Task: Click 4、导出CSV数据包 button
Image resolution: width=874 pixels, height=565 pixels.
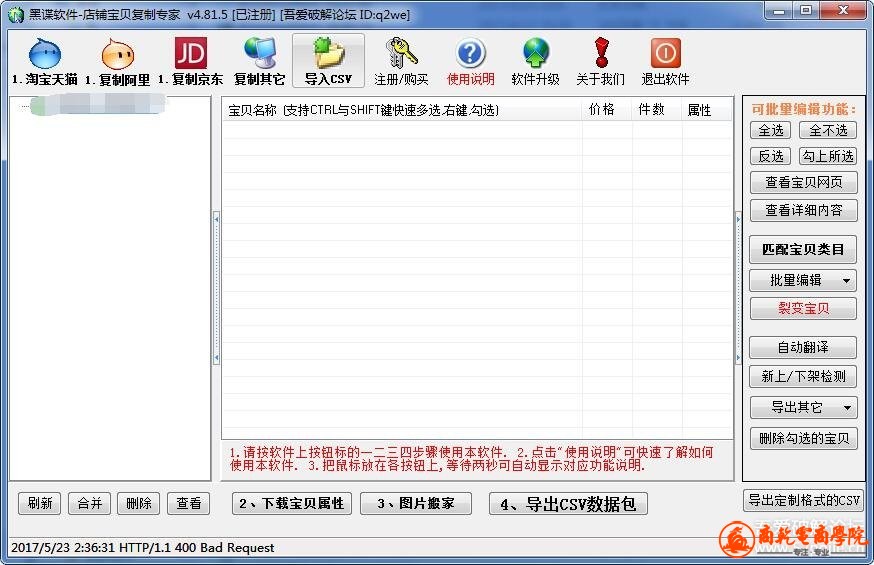Action: 568,504
